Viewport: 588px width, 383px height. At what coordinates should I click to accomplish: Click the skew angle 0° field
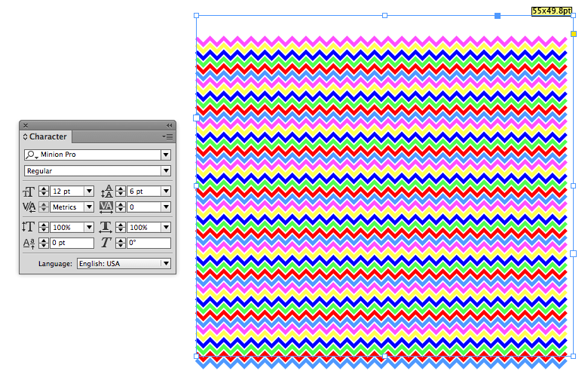[149, 243]
